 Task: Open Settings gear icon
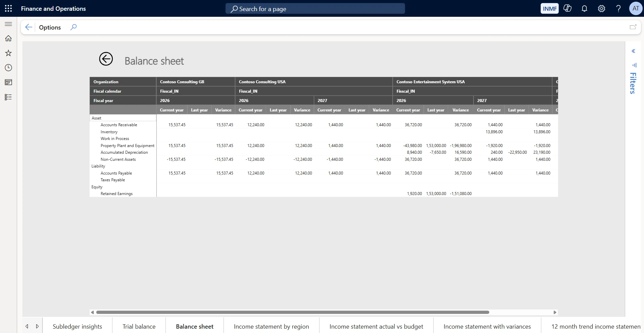pos(601,9)
